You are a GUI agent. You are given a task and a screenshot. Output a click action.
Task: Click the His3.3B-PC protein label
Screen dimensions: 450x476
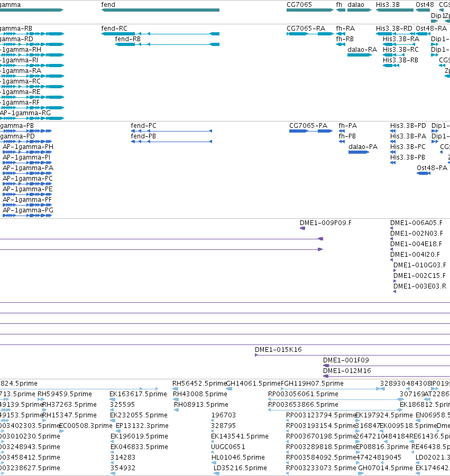click(x=408, y=147)
